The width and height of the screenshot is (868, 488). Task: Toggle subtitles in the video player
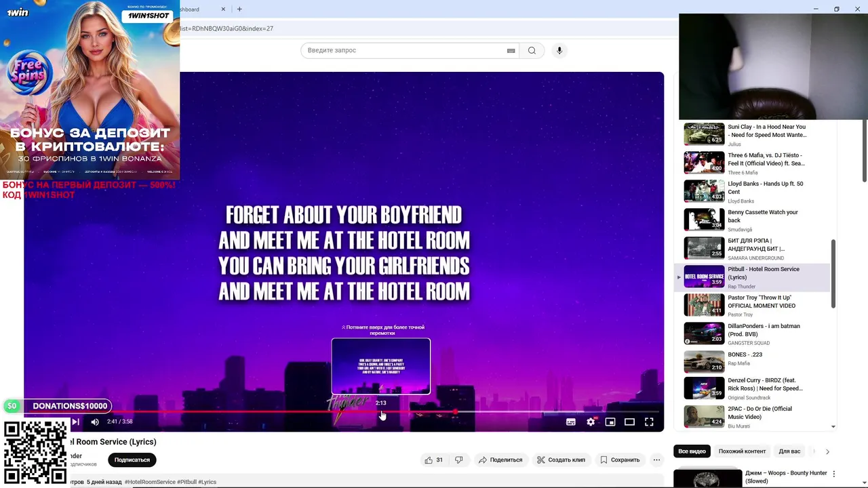[571, 422]
